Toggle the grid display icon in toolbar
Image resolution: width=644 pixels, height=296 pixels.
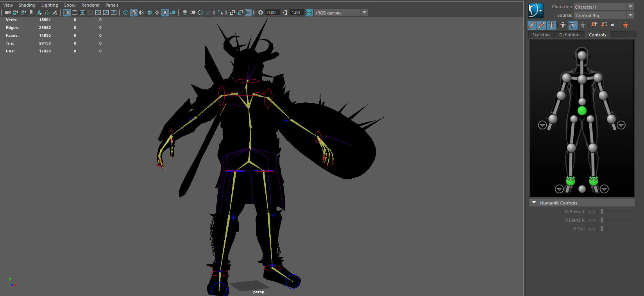[x=67, y=13]
